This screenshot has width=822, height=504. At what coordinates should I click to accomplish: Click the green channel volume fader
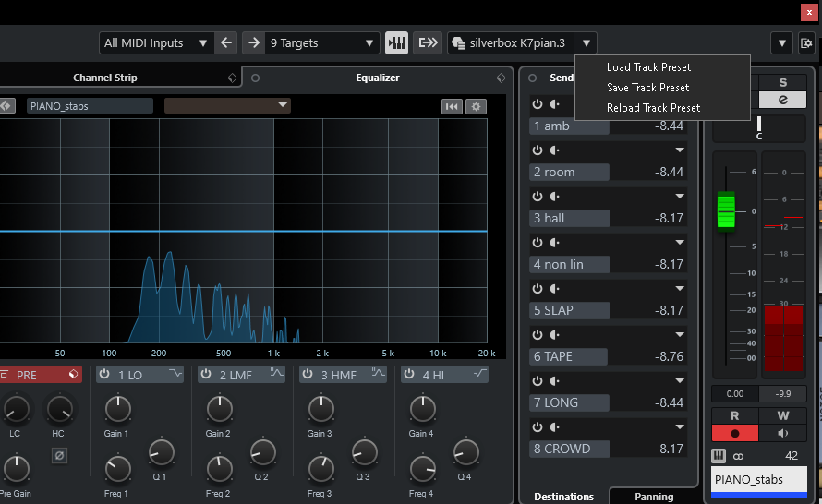click(726, 211)
